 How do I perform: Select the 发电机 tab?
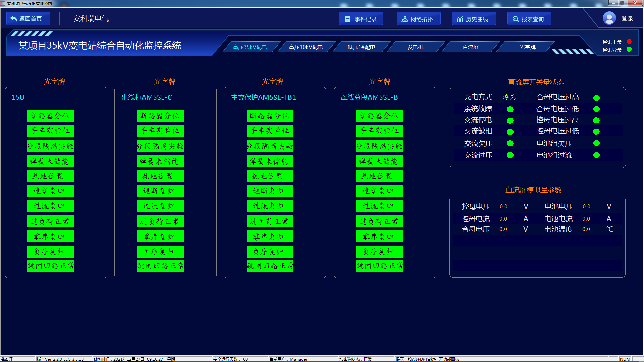(415, 47)
